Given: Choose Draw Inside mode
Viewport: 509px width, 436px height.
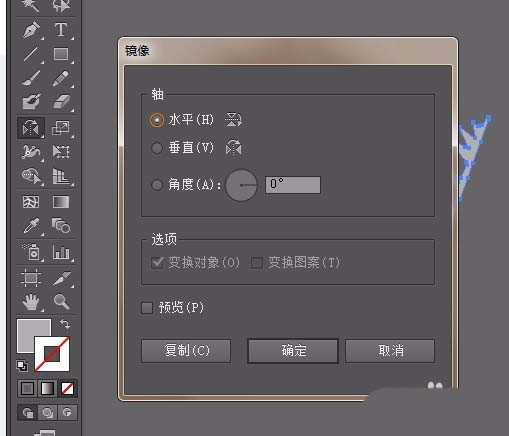Looking at the screenshot, I should click(x=67, y=413).
